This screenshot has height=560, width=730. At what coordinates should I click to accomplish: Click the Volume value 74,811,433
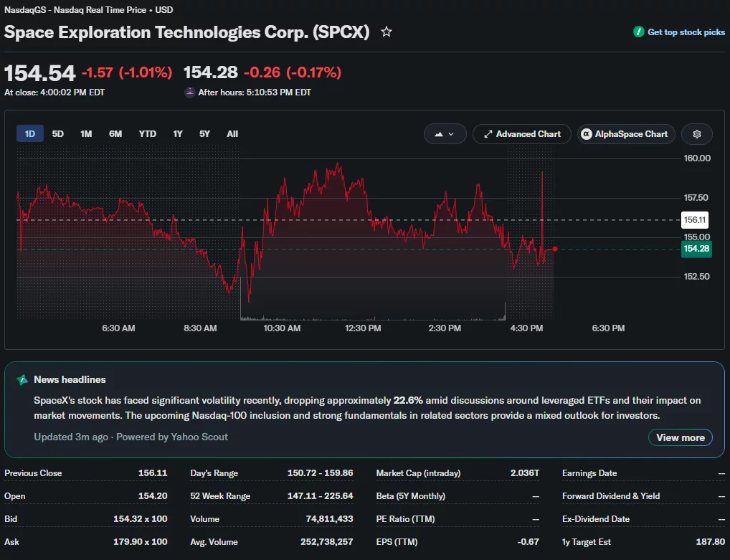pyautogui.click(x=330, y=518)
